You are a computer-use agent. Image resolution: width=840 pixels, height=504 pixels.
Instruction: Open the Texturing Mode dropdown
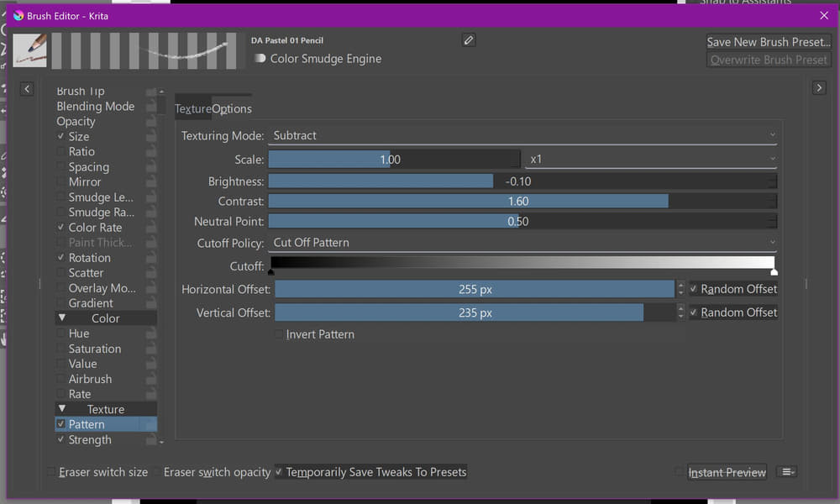(522, 135)
